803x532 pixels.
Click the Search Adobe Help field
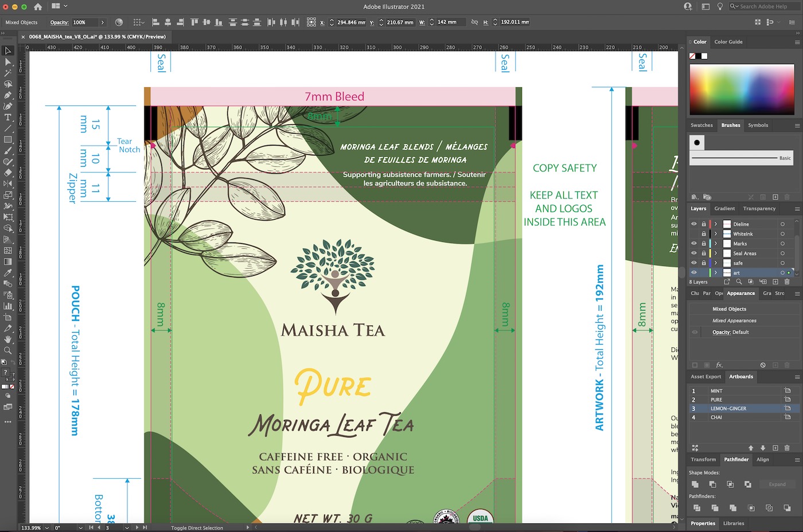(x=764, y=6)
